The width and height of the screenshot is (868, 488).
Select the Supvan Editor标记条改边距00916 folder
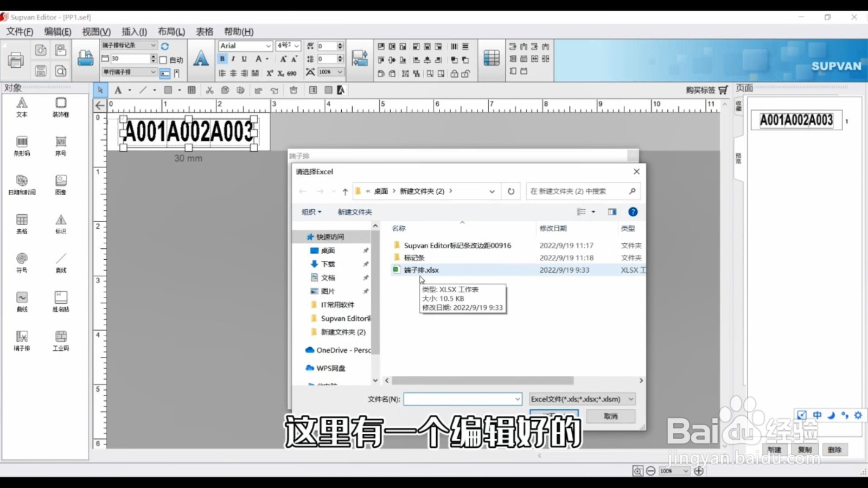[457, 246]
